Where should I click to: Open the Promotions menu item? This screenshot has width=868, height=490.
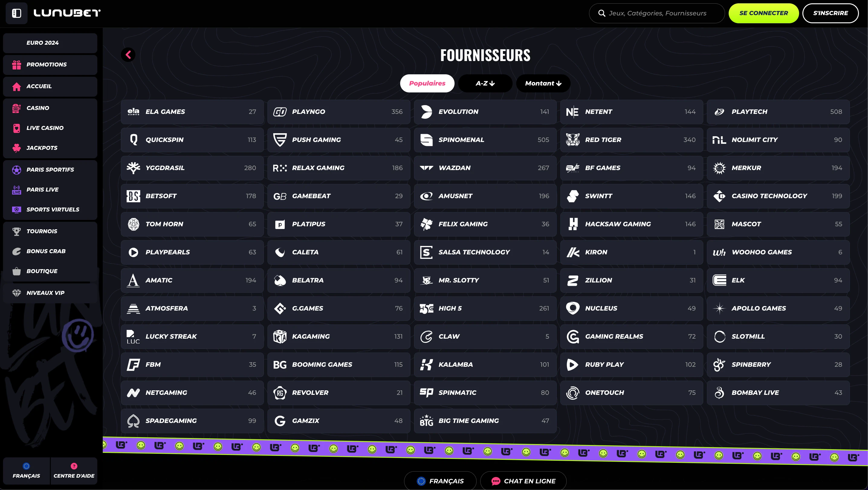(x=50, y=65)
